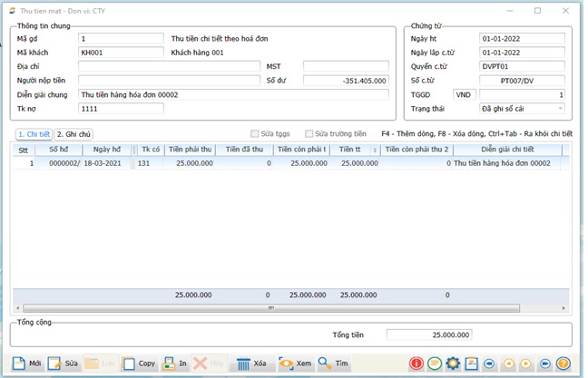Open settings via the blue gear icon
Viewport: 588px width, 378px height.
pos(453,363)
